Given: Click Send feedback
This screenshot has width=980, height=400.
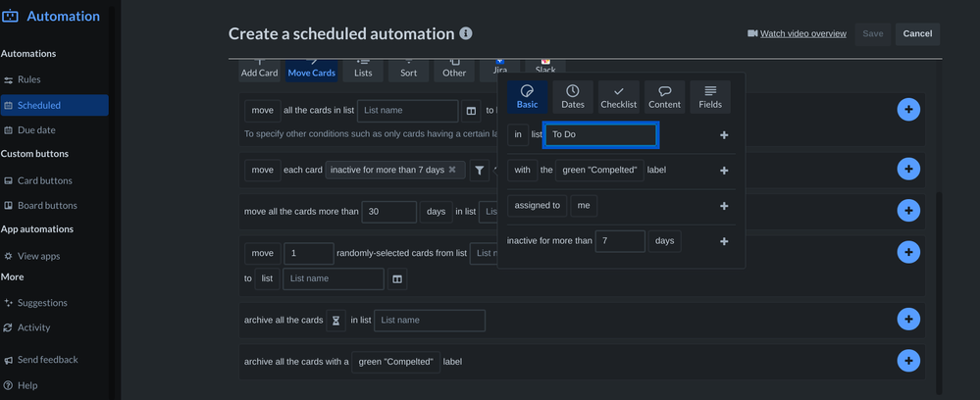Looking at the screenshot, I should click(x=54, y=360).
